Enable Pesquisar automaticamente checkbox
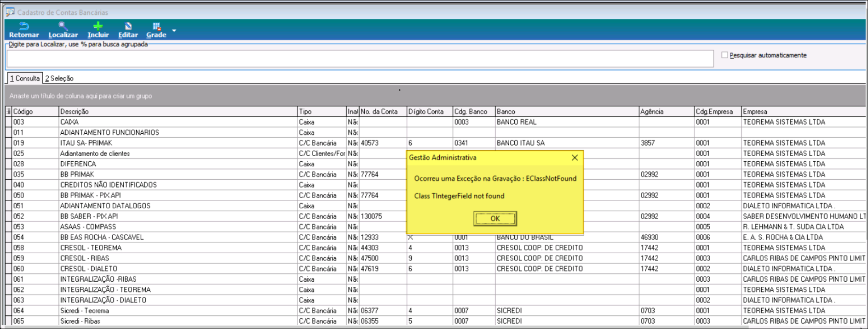Viewport: 868px width, 329px height. point(724,55)
